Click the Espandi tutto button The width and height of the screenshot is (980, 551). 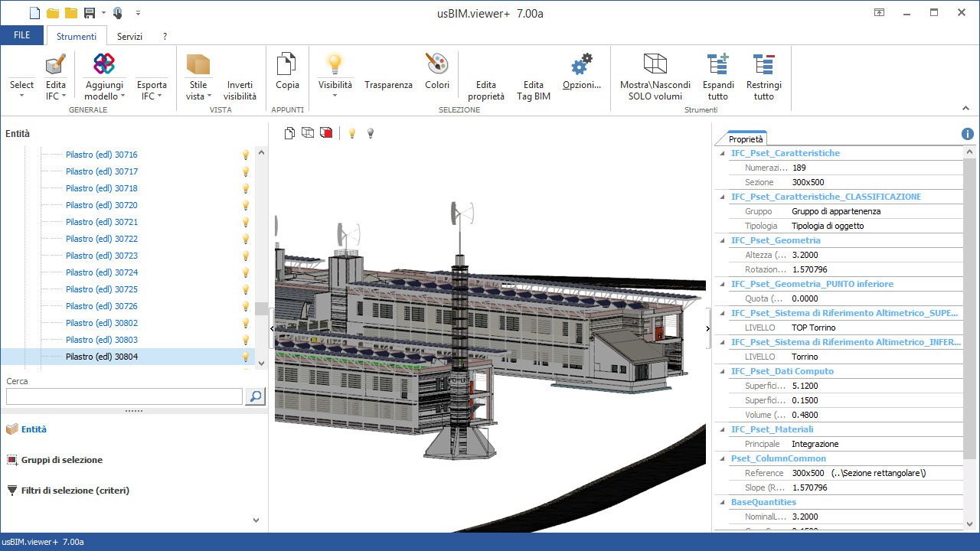tap(717, 77)
